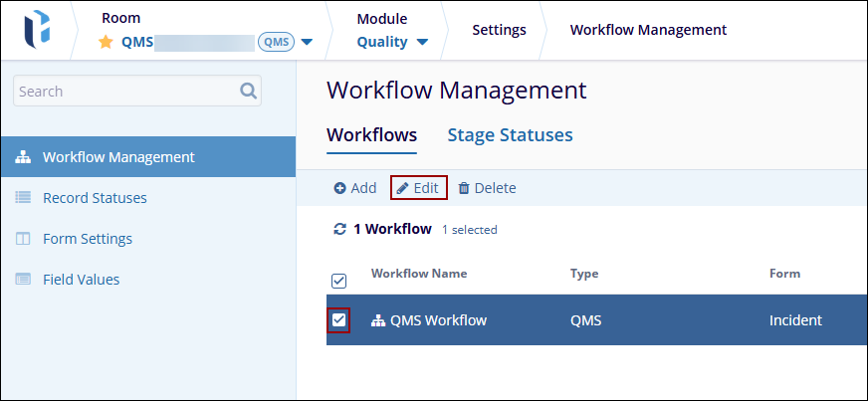The image size is (868, 401).
Task: Expand the Quality module dropdown
Action: (423, 42)
